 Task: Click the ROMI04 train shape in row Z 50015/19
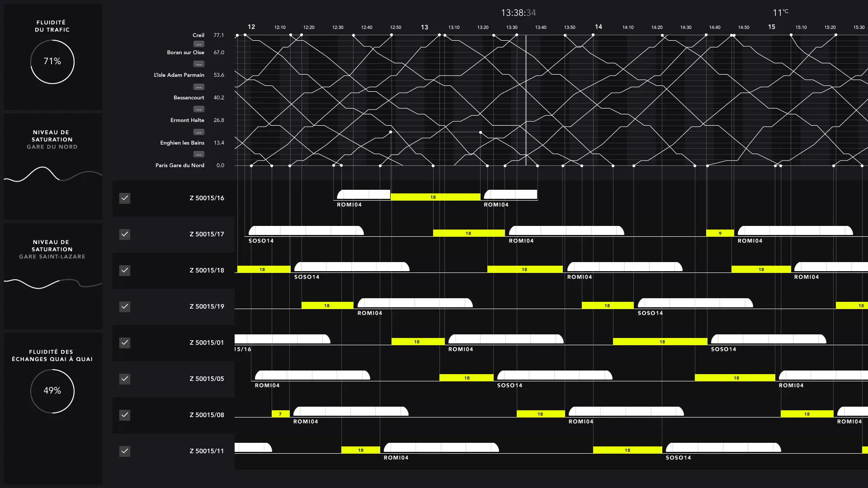[x=415, y=303]
